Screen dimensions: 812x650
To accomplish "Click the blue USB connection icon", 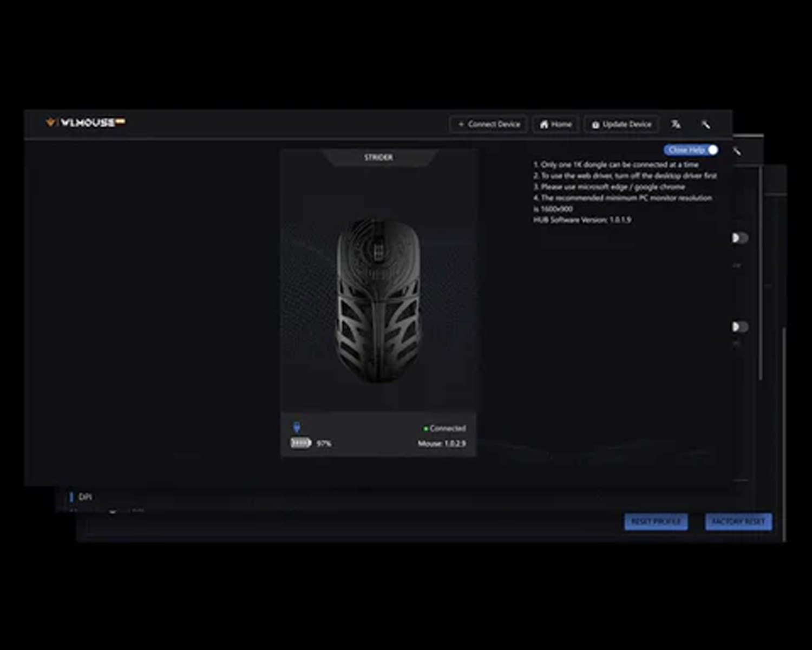I will pos(297,427).
